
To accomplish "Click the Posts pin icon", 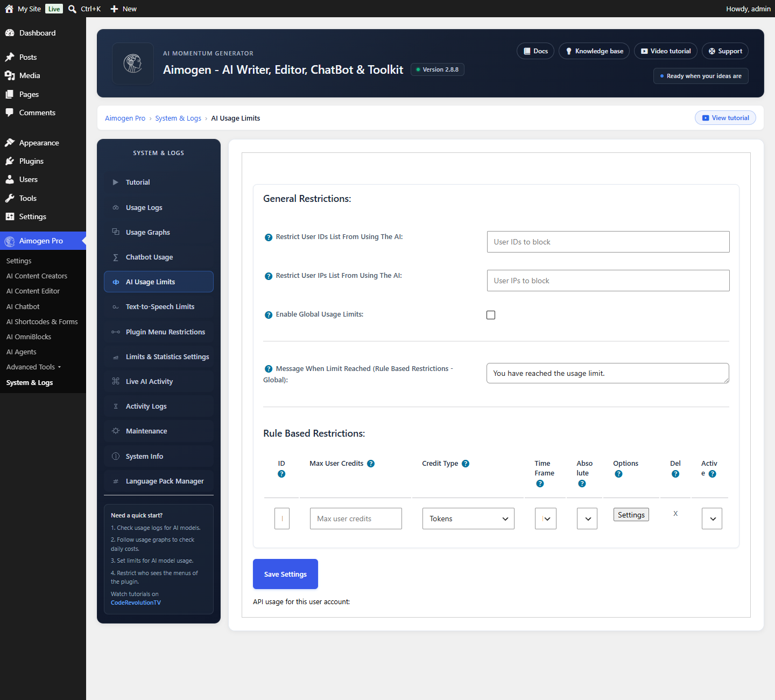I will pyautogui.click(x=10, y=57).
